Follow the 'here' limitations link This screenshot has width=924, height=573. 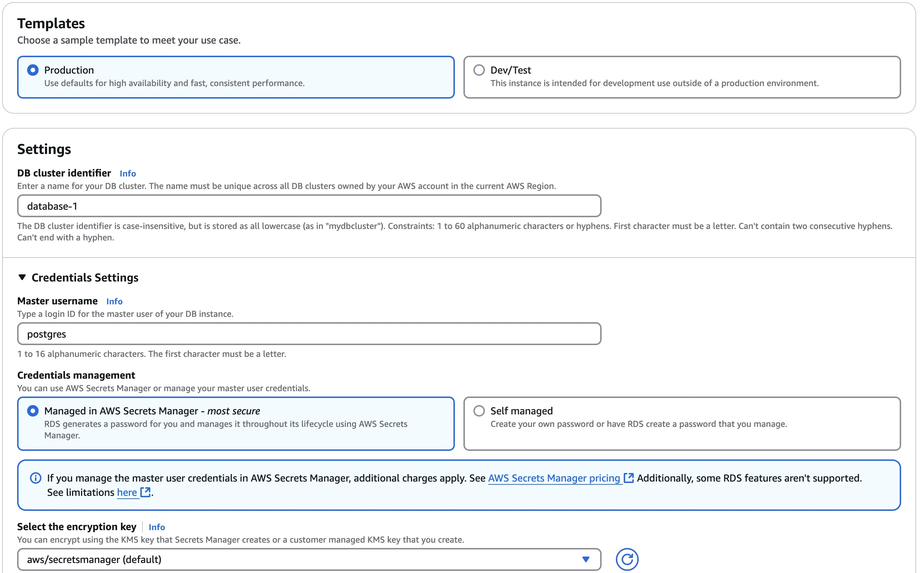pos(127,492)
